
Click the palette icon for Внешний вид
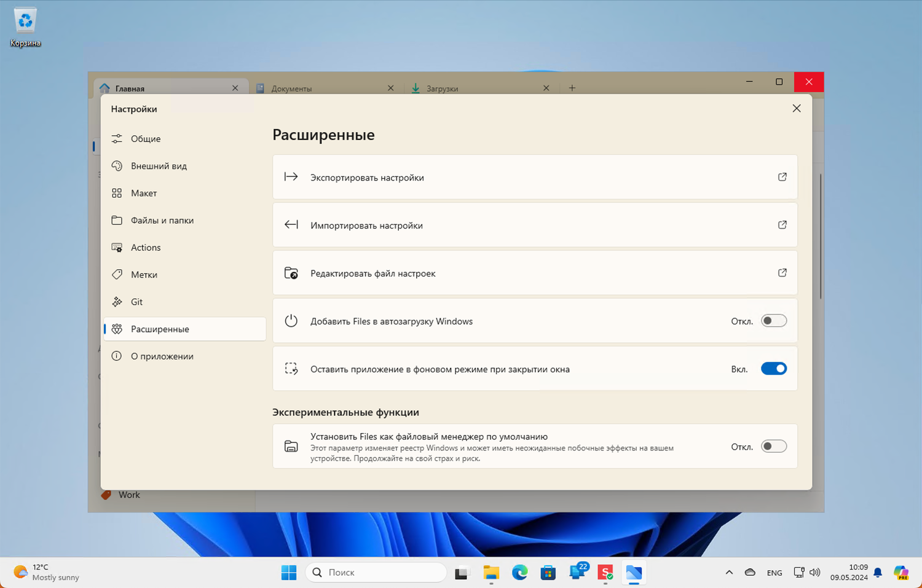point(117,166)
